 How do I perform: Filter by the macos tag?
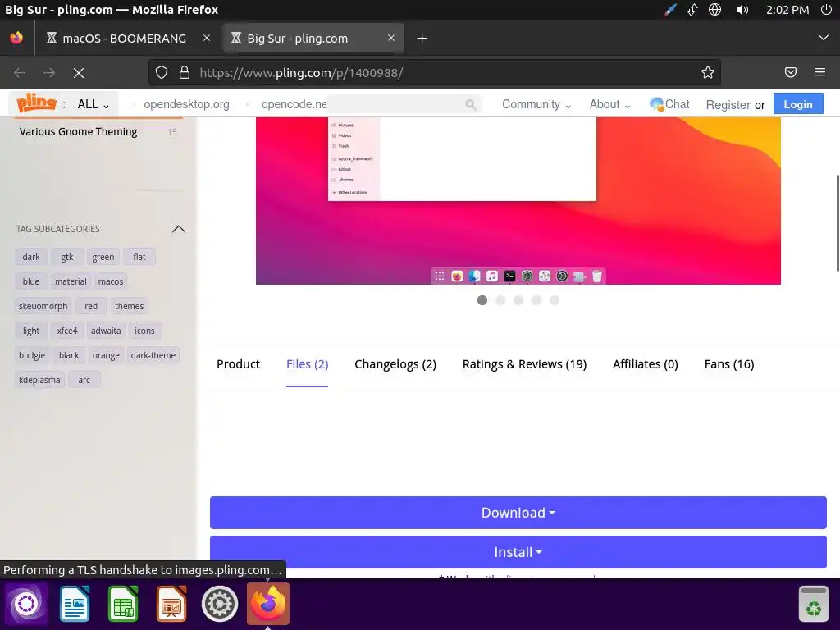tap(111, 282)
